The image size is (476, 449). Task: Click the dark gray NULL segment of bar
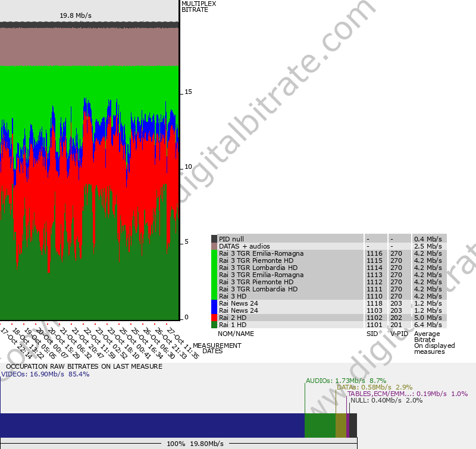353,426
